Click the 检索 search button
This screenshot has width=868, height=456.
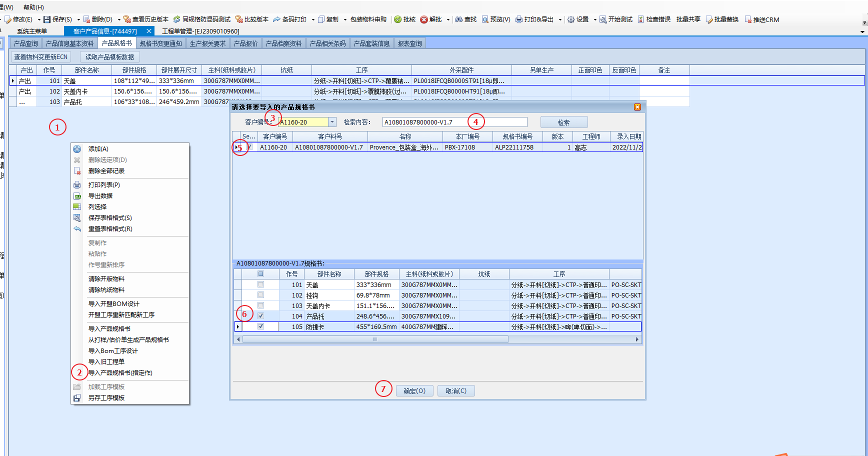[564, 122]
